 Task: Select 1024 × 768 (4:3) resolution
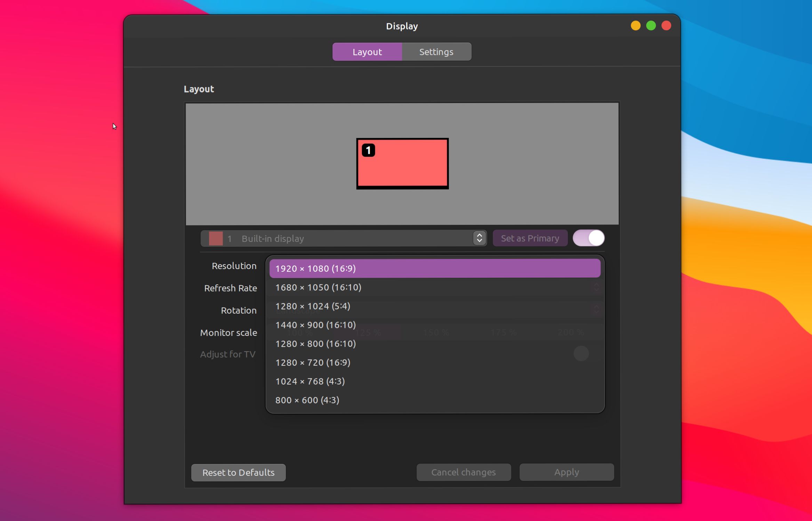435,381
